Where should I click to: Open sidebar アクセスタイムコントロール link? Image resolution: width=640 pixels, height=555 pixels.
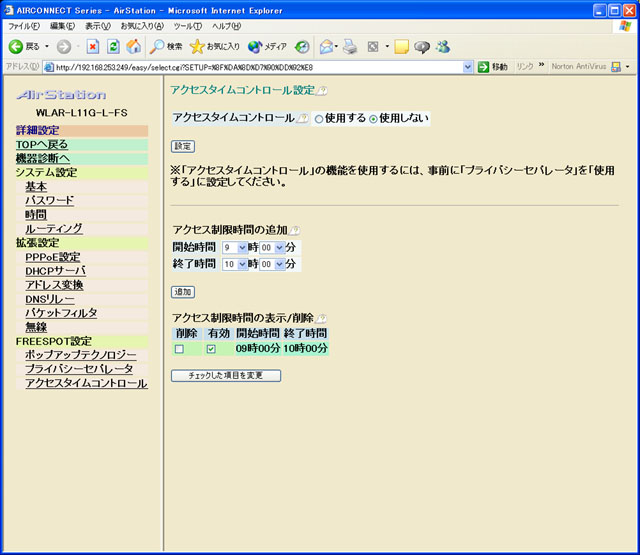86,384
